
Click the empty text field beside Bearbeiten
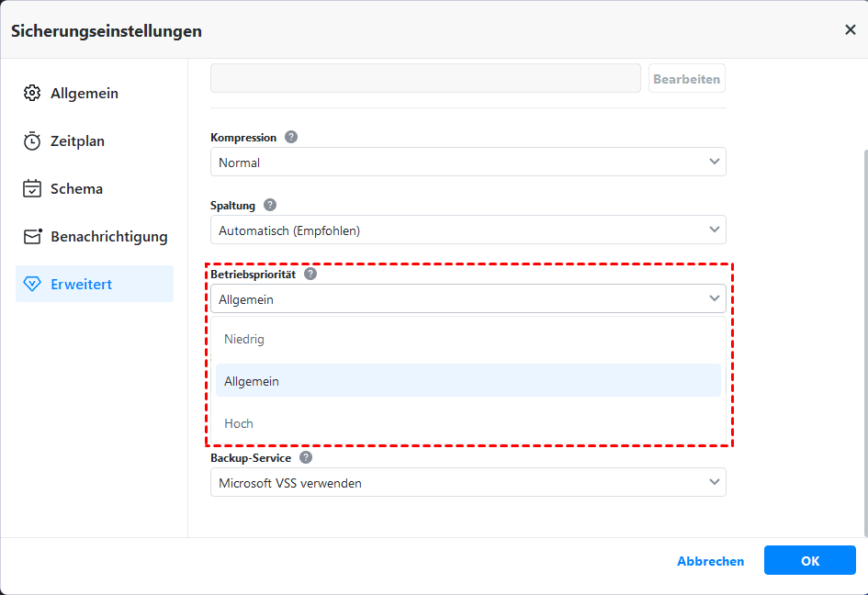coord(425,79)
